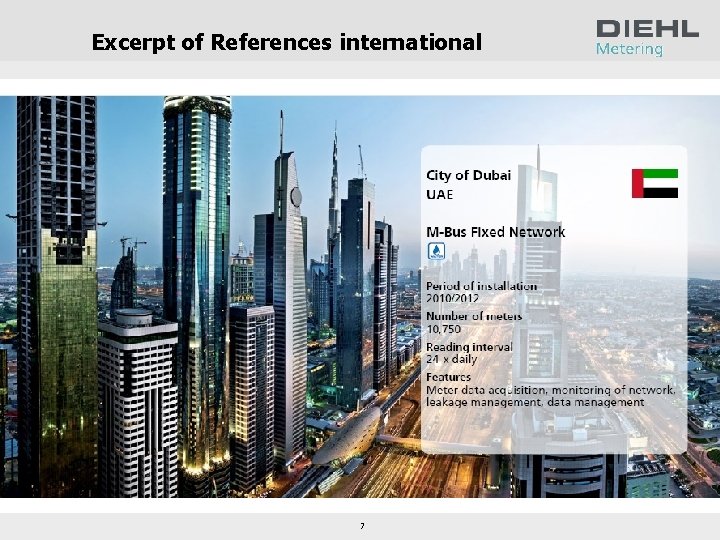Click the blue water drop icon

[x=436, y=251]
